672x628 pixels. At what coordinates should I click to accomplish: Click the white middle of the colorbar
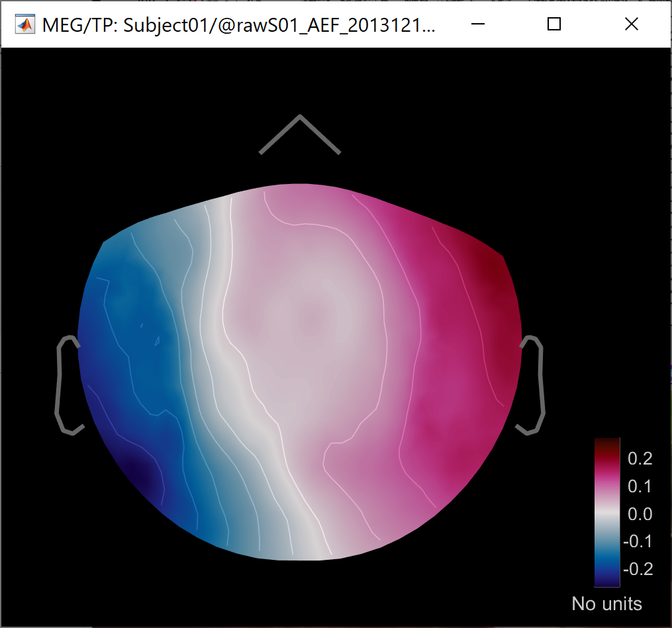point(606,513)
